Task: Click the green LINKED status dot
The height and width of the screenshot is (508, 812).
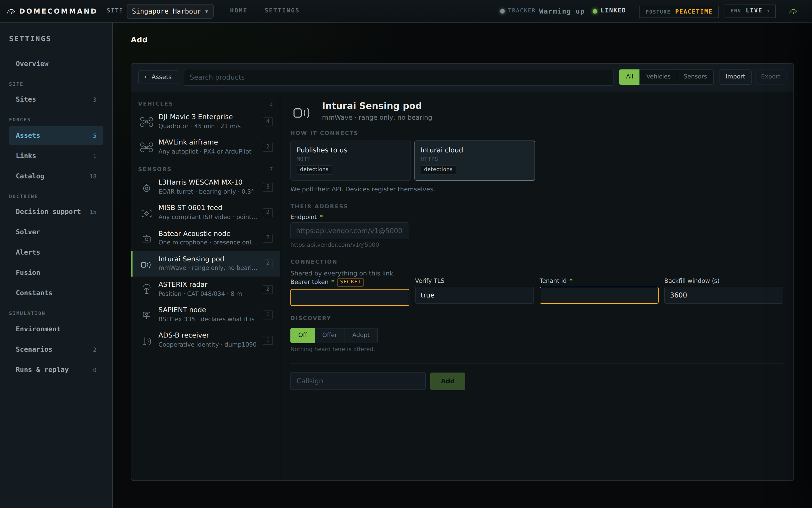Action: click(595, 11)
